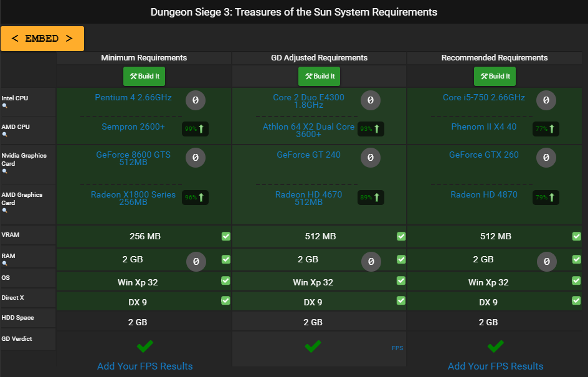Click Build It under Recommended Requirements
Viewport: 588px width, 377px height.
[495, 76]
